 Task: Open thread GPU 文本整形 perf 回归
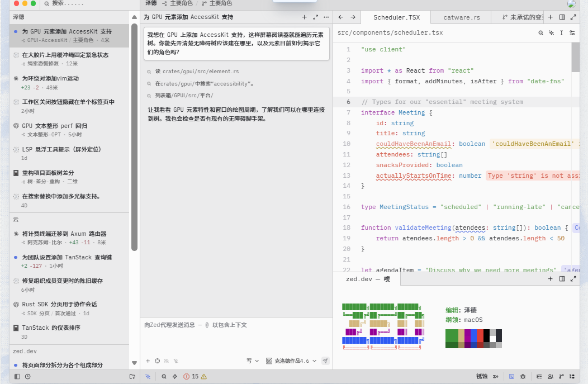69,130
